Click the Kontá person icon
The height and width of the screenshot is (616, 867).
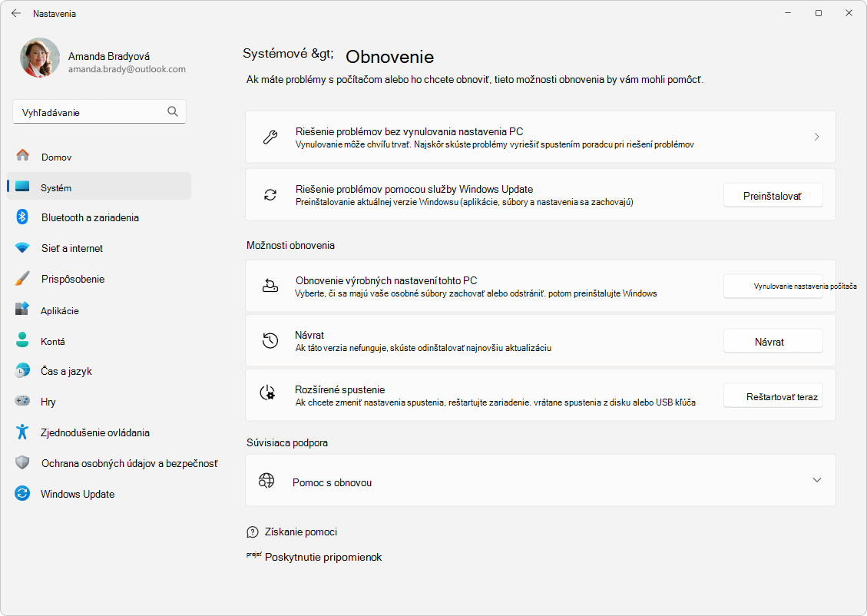coord(22,339)
